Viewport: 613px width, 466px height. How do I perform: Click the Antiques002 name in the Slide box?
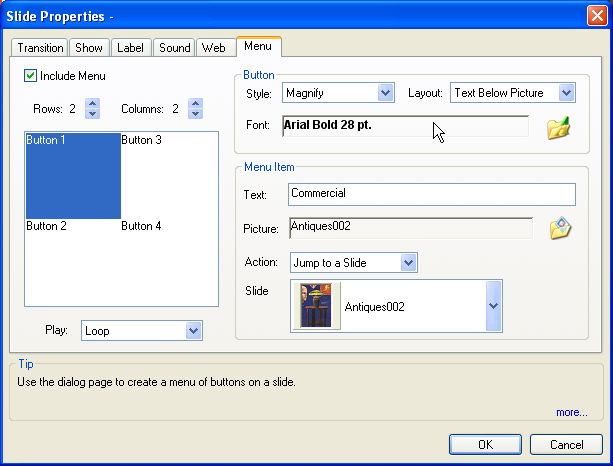[x=375, y=307]
